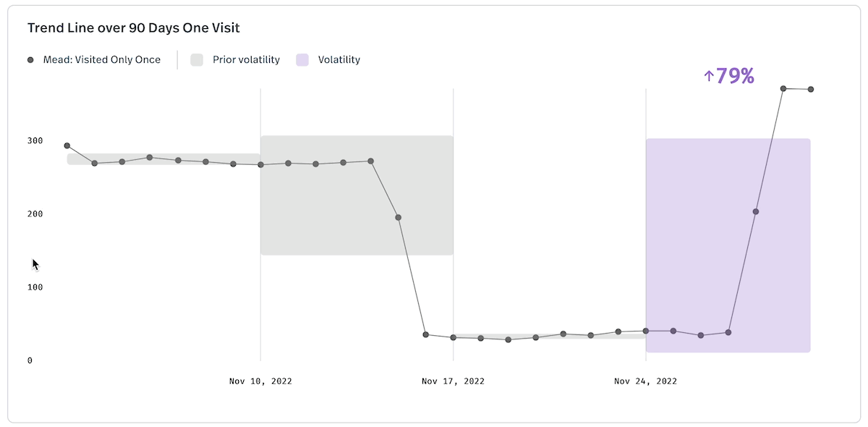Click the thin gray band below Nov 17 points
This screenshot has height=427, width=868.
click(550, 336)
